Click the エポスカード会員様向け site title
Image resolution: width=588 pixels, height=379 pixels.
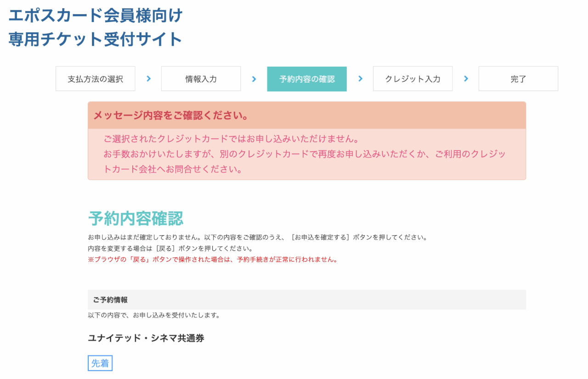pyautogui.click(x=96, y=16)
